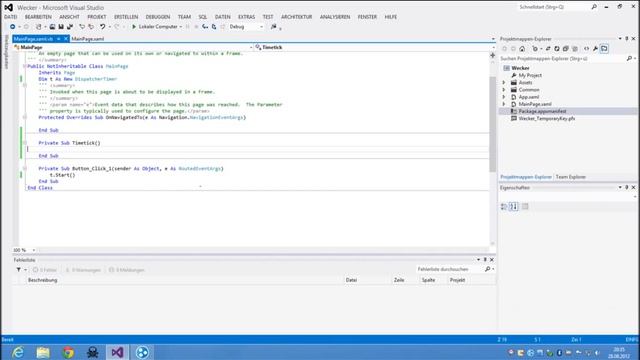The height and width of the screenshot is (360, 640).
Task: Click the Property Pages icon in Eigenschaften
Action: point(525,207)
